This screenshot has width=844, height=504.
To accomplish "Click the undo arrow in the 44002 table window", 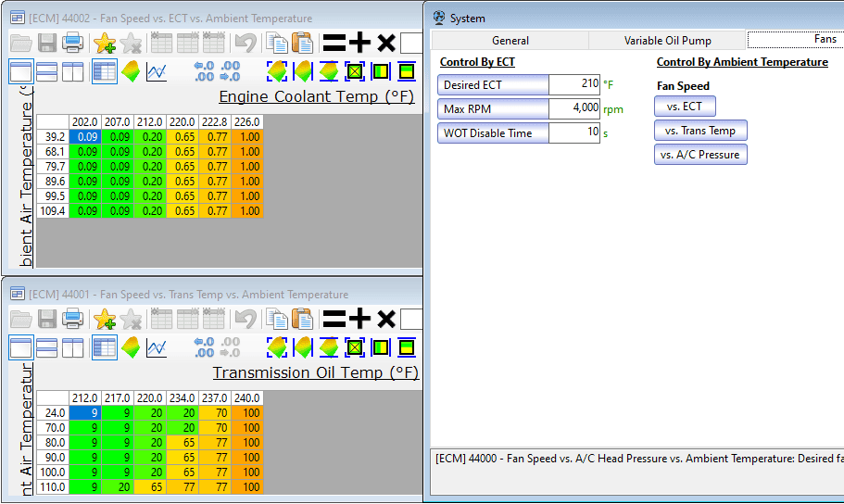I will pos(246,43).
